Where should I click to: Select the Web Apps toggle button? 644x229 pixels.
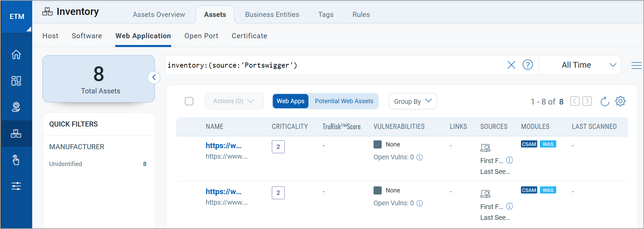pos(290,101)
